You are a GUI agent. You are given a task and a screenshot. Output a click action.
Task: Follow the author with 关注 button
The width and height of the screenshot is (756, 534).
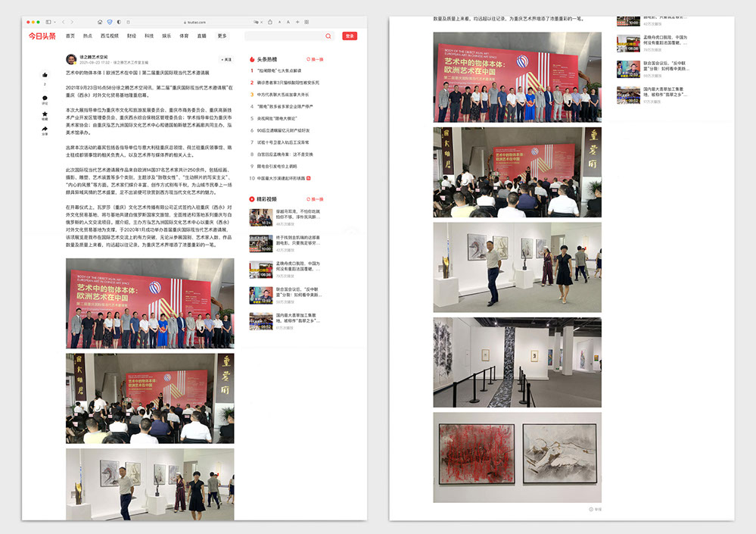click(x=226, y=60)
